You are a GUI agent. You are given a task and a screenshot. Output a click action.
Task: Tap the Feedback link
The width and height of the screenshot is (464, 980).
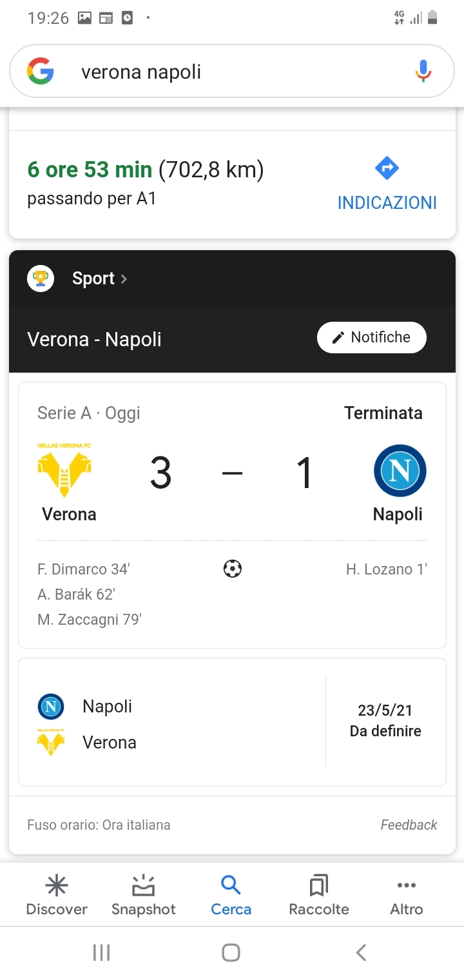(409, 825)
